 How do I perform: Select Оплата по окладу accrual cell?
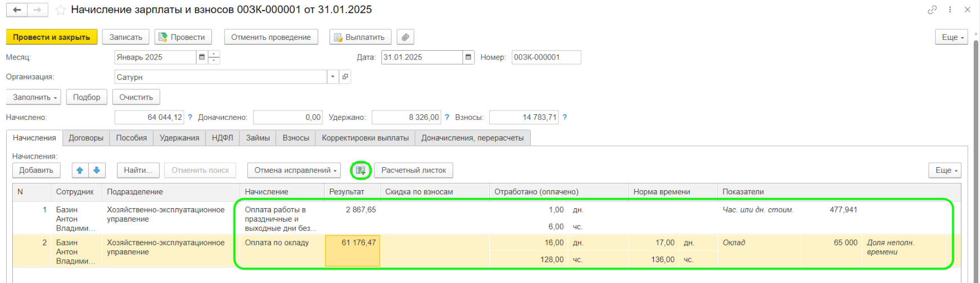(x=282, y=251)
